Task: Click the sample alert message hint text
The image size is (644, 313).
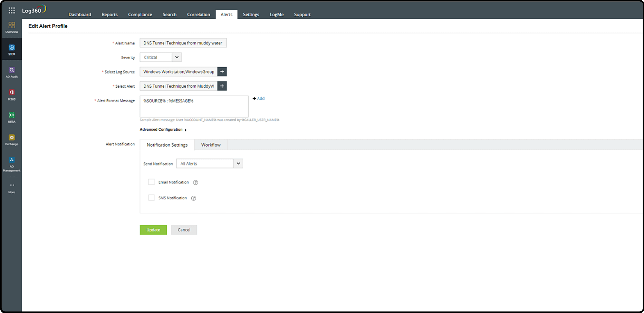Action: click(x=209, y=120)
